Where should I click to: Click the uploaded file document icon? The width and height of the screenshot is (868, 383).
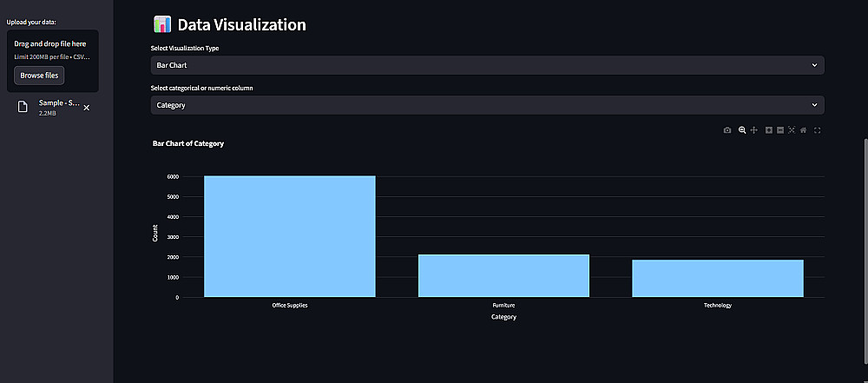(23, 107)
